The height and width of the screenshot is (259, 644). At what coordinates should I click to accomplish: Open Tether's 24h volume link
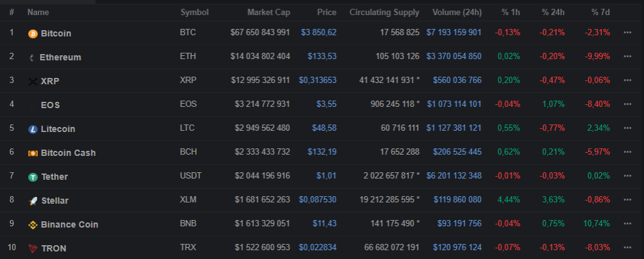(x=454, y=177)
